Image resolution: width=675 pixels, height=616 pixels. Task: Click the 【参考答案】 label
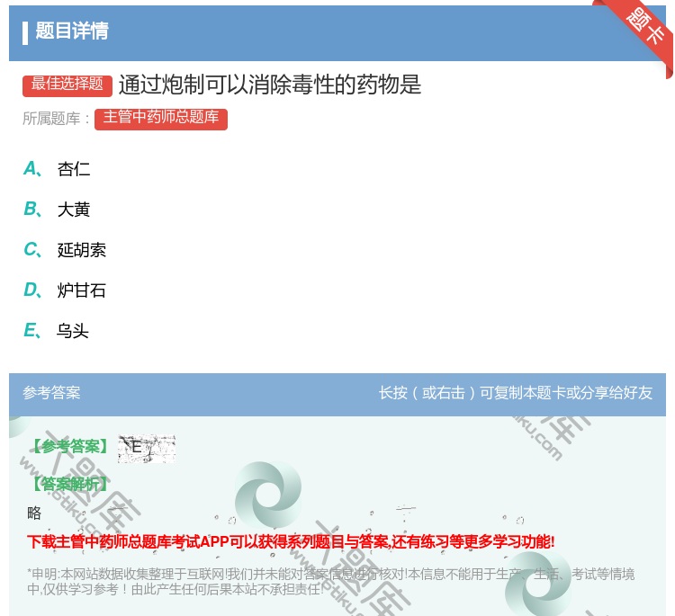[x=68, y=447]
